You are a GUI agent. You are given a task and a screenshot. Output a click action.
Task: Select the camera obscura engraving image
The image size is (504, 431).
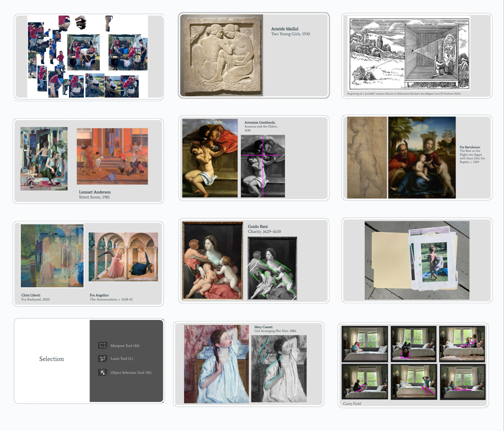click(409, 53)
